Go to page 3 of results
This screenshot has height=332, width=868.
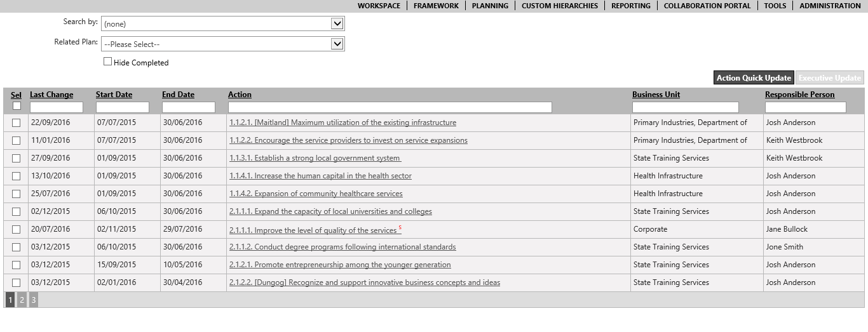click(33, 300)
